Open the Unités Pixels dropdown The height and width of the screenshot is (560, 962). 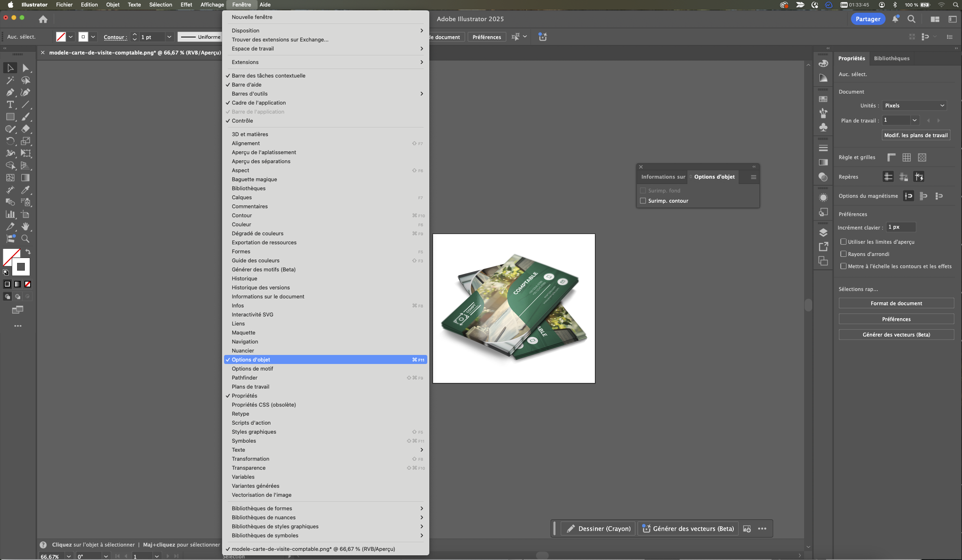914,105
